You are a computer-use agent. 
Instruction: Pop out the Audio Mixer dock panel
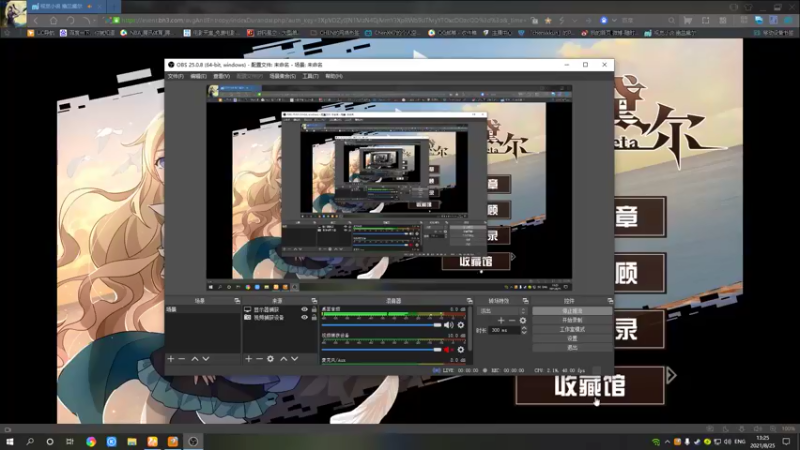pyautogui.click(x=469, y=301)
